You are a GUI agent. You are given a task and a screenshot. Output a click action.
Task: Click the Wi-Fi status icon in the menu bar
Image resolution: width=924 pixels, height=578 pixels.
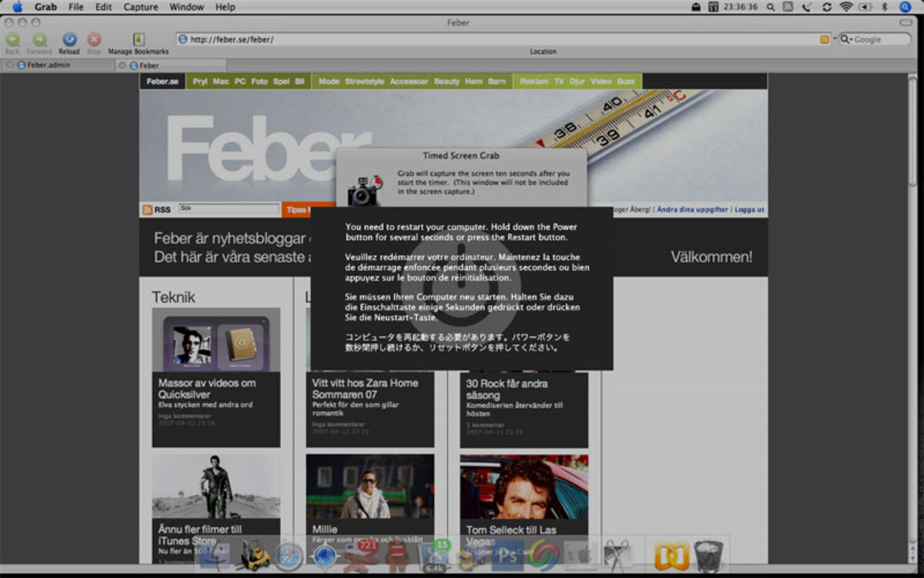click(846, 7)
